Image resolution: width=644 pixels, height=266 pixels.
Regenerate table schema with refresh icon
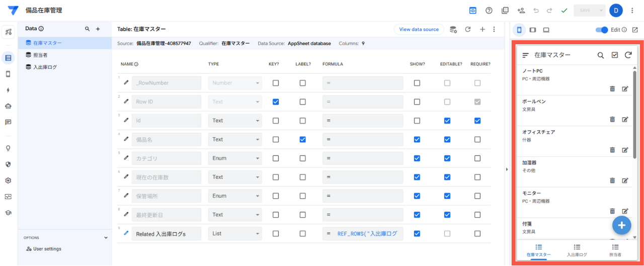467,29
